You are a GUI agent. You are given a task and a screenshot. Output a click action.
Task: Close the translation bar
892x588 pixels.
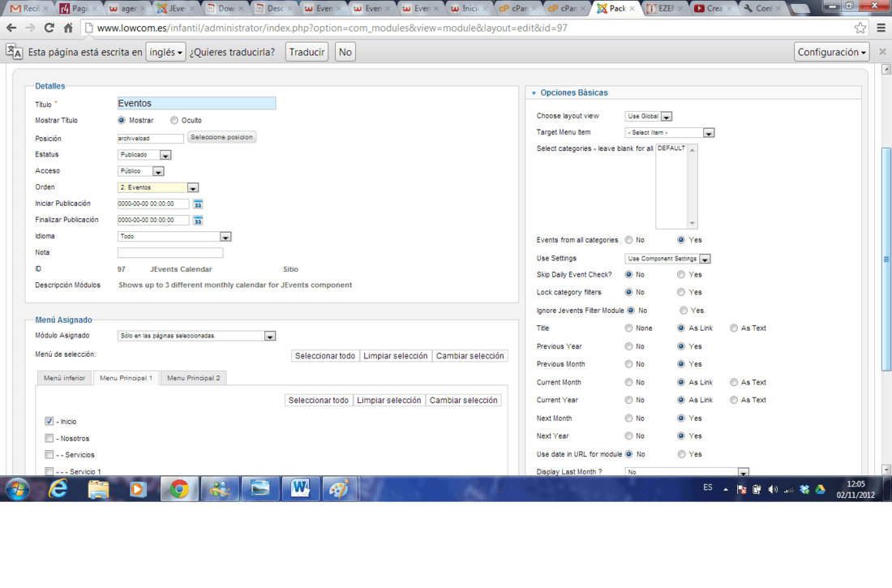882,52
